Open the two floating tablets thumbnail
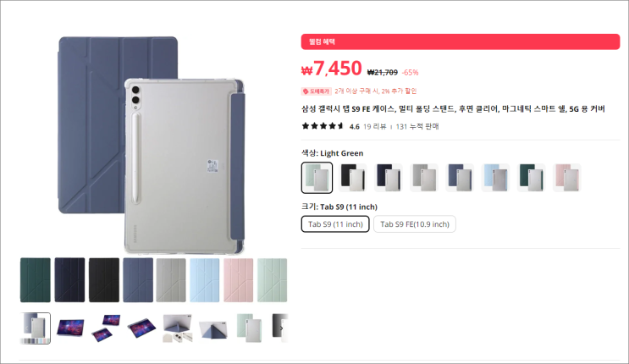629x364 pixels. coord(106,328)
